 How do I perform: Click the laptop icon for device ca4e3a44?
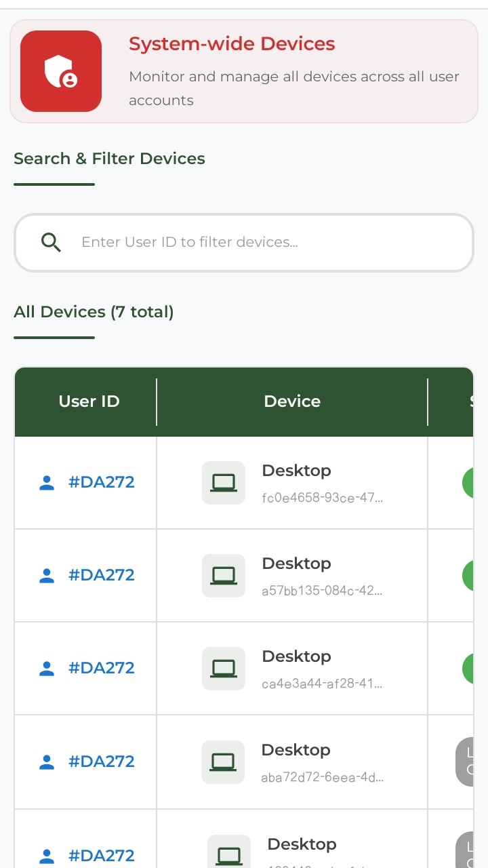point(223,669)
